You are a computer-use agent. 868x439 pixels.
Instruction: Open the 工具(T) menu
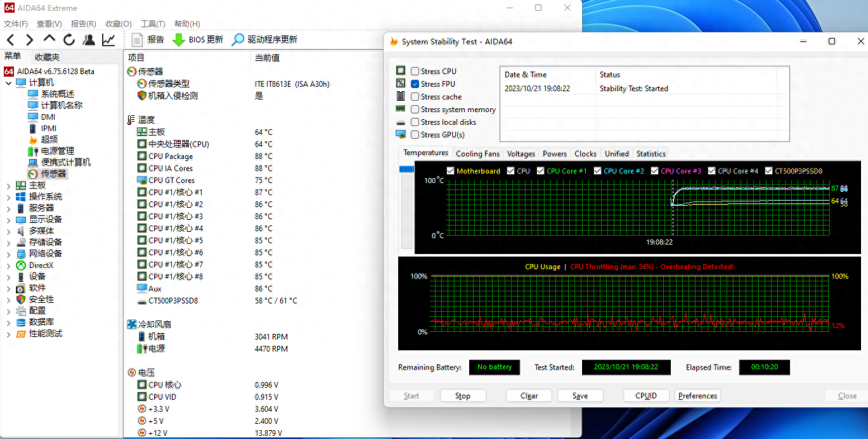(x=152, y=24)
